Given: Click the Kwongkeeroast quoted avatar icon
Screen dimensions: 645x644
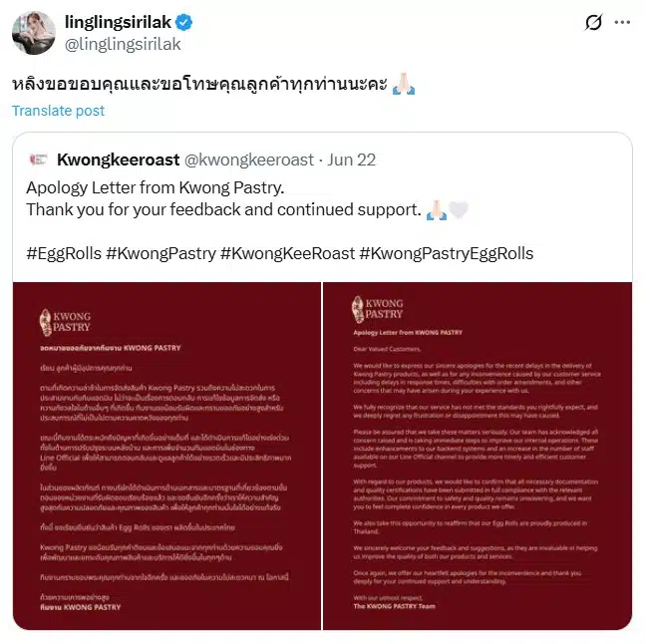Looking at the screenshot, I should [x=39, y=160].
